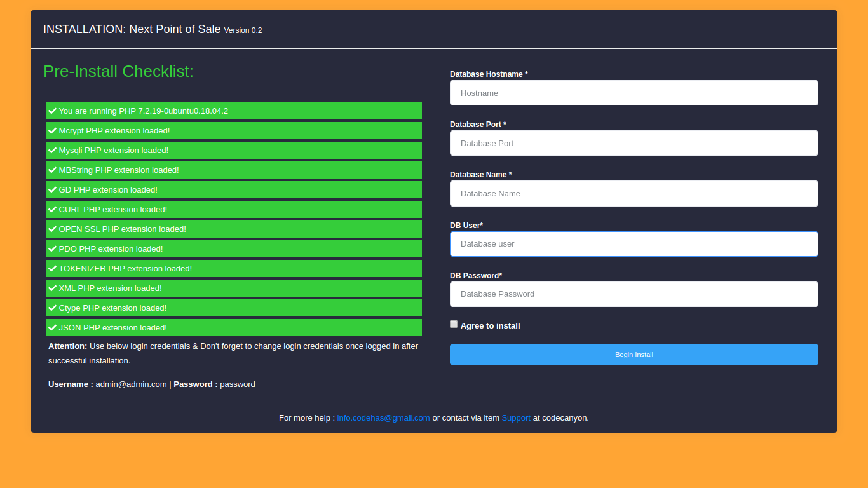Viewport: 868px width, 488px height.
Task: Click the check icon on MBString row
Action: pyautogui.click(x=52, y=170)
